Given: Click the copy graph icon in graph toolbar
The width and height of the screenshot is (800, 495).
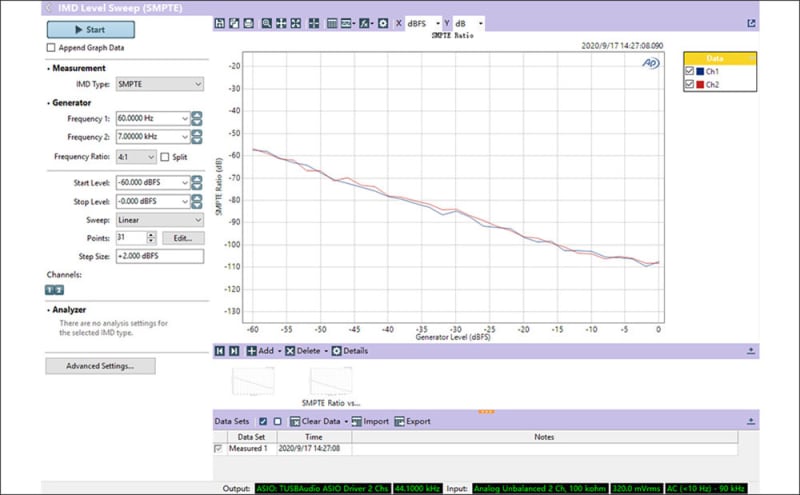Looking at the screenshot, I should point(234,23).
